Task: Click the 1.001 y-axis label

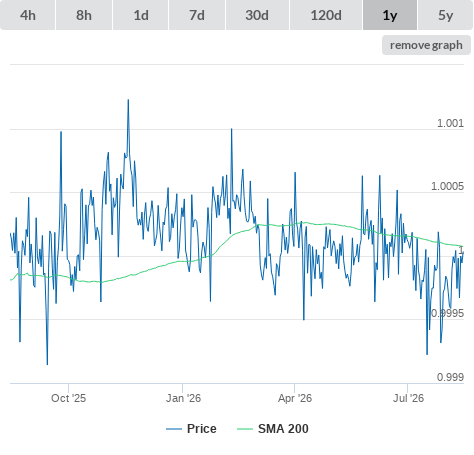Action: tap(450, 123)
